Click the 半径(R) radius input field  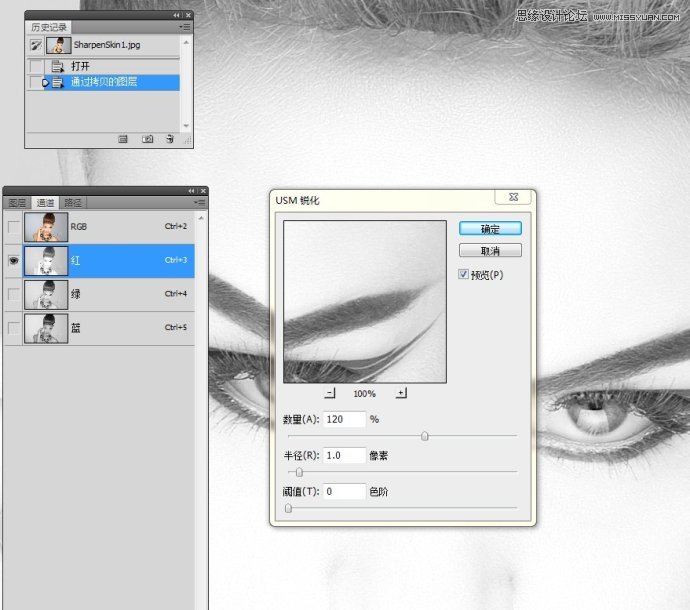click(x=344, y=456)
